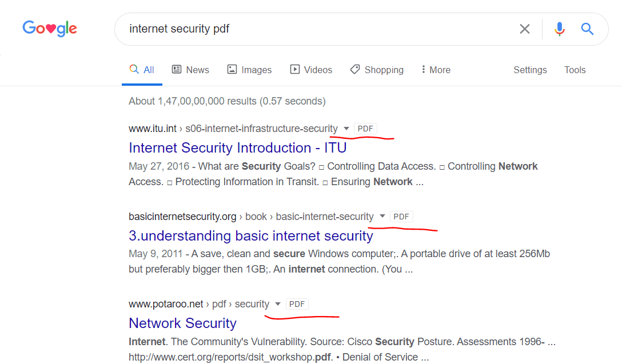Start voice search with the microphone icon
Viewport: 622px width, 364px height.
click(560, 29)
